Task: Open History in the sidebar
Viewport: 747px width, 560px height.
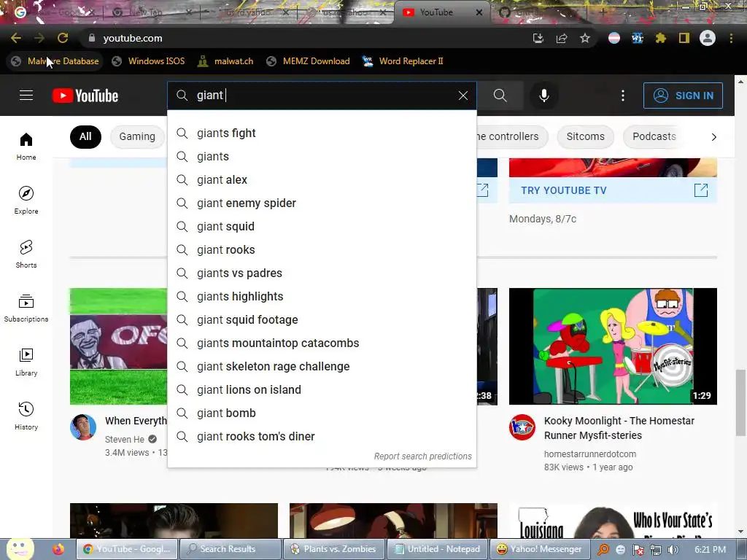Action: tap(26, 416)
